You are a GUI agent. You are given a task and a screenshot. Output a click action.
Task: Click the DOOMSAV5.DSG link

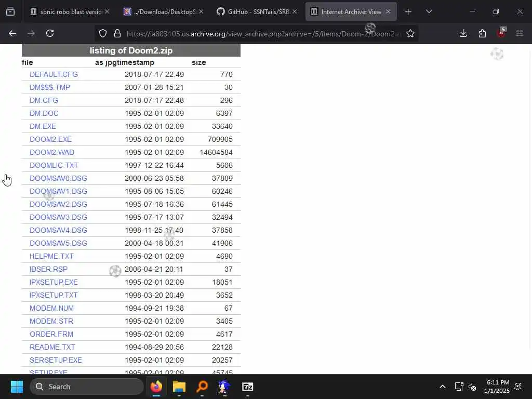58,243
